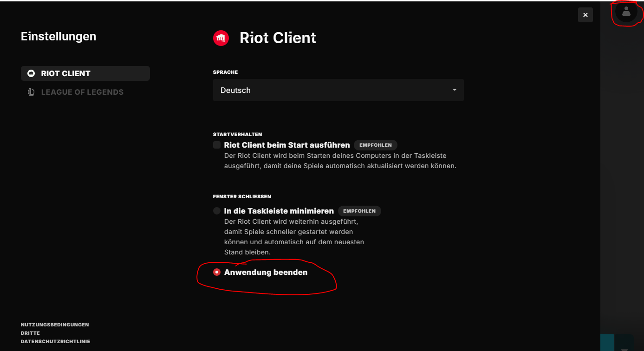Click the EMPFOHLEN badge beside Taskleiste minimieren

359,210
